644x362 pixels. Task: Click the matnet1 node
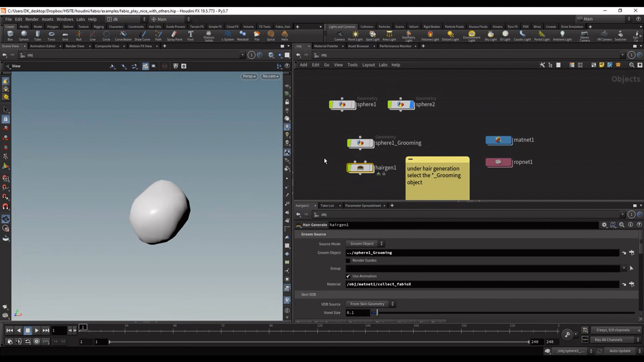(499, 140)
